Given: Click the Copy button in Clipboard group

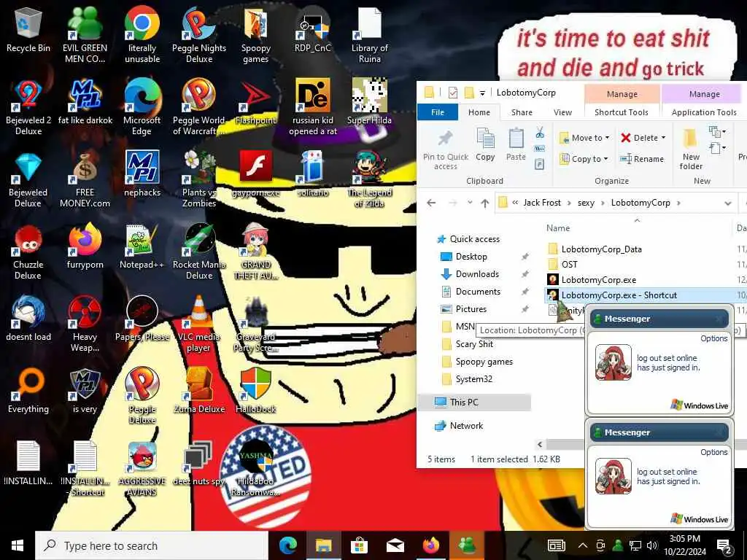Looking at the screenshot, I should 485,145.
